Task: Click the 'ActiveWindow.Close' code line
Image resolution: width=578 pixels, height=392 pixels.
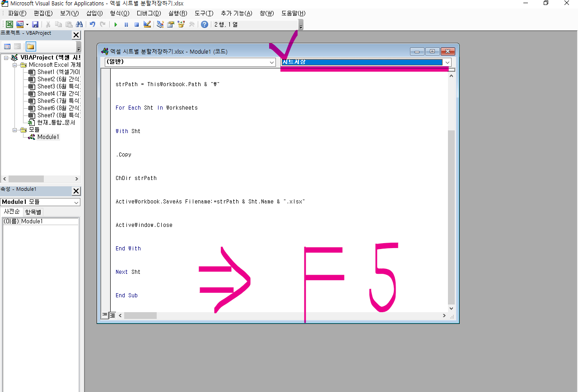Action: [144, 225]
